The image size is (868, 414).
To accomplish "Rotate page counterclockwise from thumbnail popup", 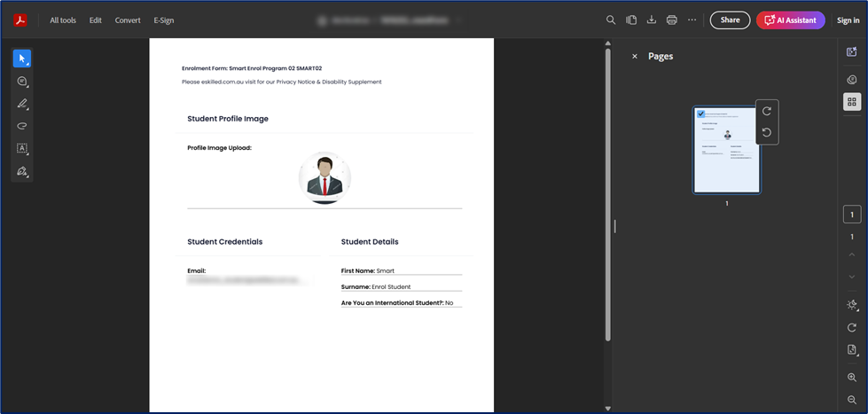I will tap(767, 132).
